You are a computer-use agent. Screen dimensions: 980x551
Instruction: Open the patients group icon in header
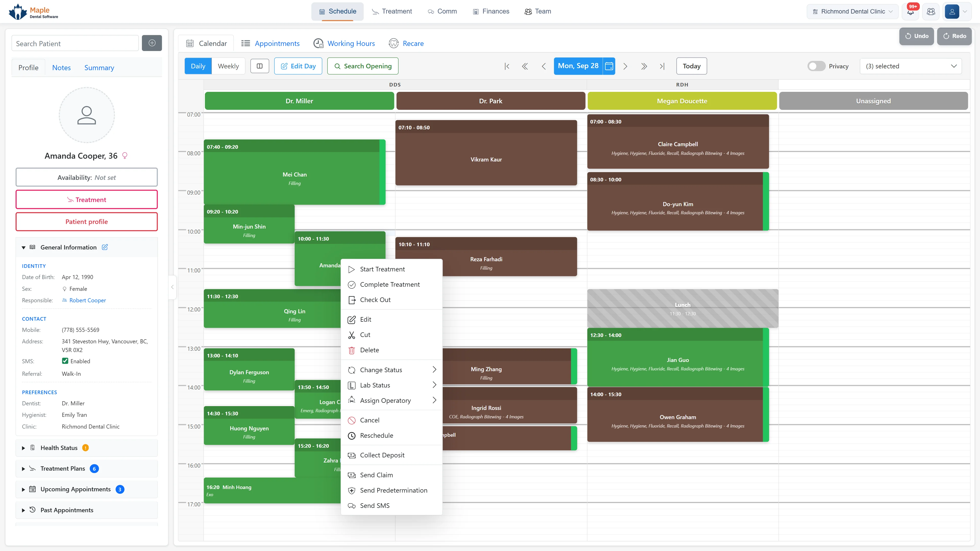pyautogui.click(x=931, y=11)
